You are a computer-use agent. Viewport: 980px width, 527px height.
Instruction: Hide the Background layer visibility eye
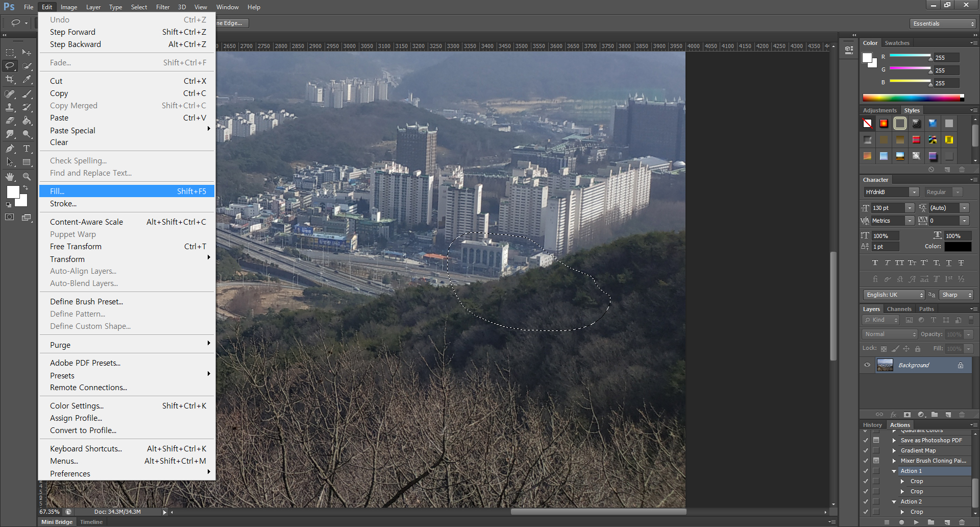[x=867, y=365]
